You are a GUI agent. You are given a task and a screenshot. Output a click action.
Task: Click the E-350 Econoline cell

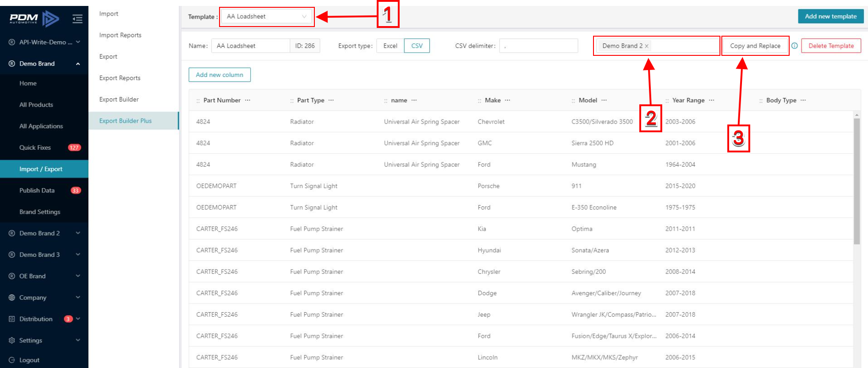coord(594,208)
